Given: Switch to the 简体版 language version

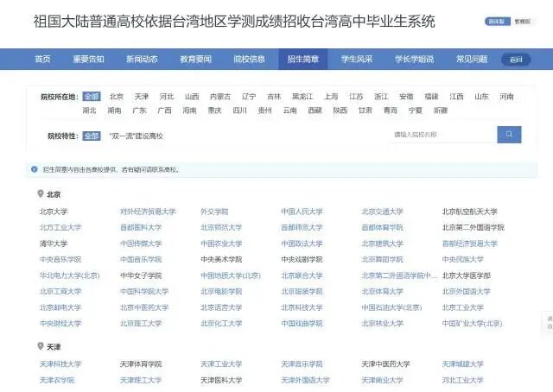Looking at the screenshot, I should pyautogui.click(x=498, y=22).
